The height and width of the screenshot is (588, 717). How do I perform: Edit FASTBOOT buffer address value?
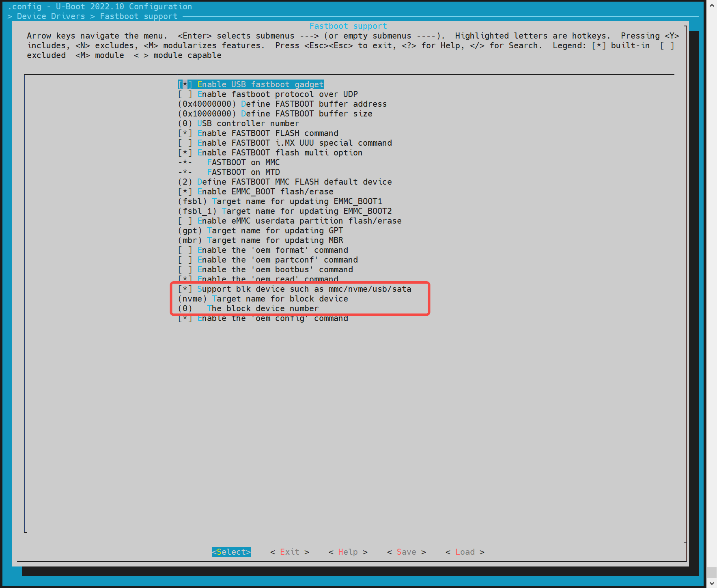207,104
